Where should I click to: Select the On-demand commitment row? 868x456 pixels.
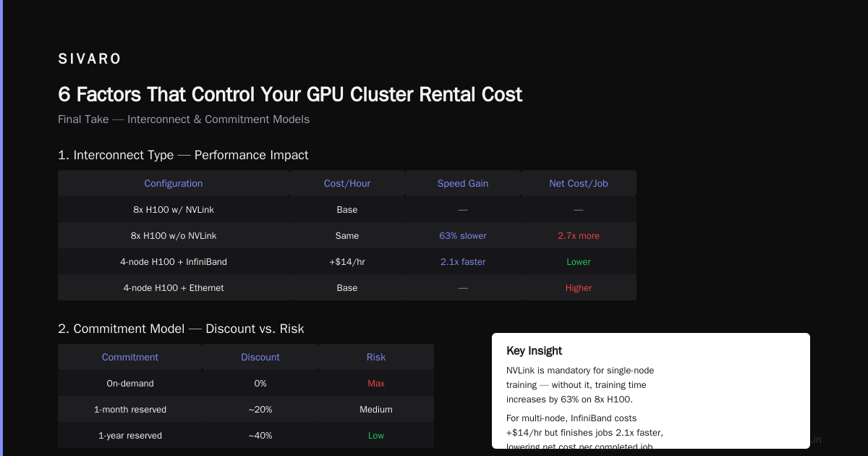(246, 383)
